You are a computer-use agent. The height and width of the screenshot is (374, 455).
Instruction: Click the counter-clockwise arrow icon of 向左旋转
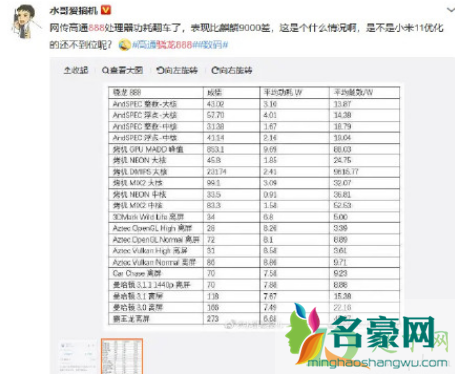(x=160, y=70)
